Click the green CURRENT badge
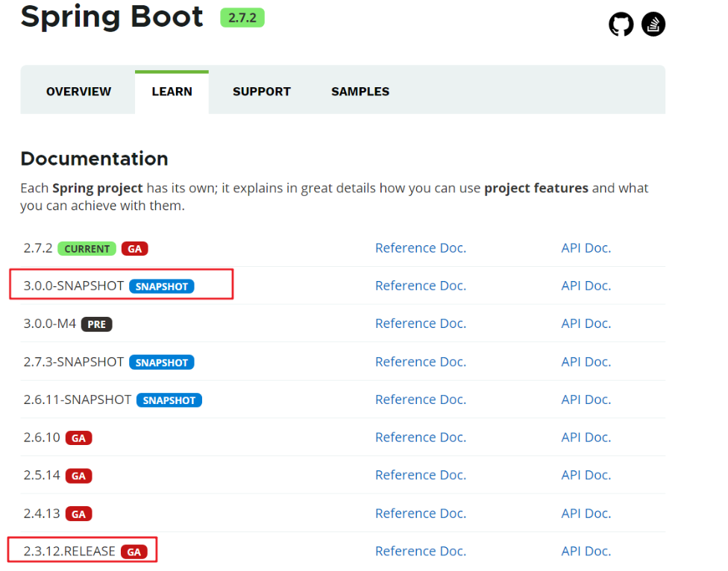 click(x=87, y=249)
